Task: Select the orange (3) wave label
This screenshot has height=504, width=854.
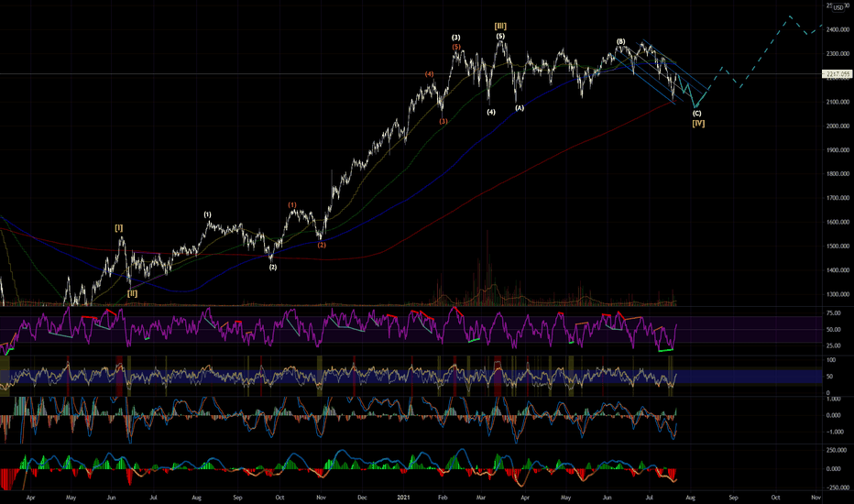Action: (x=443, y=121)
